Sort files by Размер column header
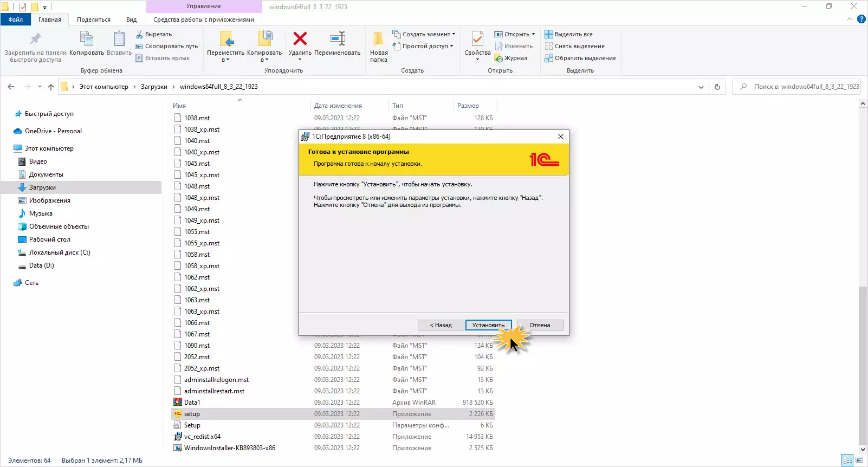The image size is (868, 467). (468, 106)
